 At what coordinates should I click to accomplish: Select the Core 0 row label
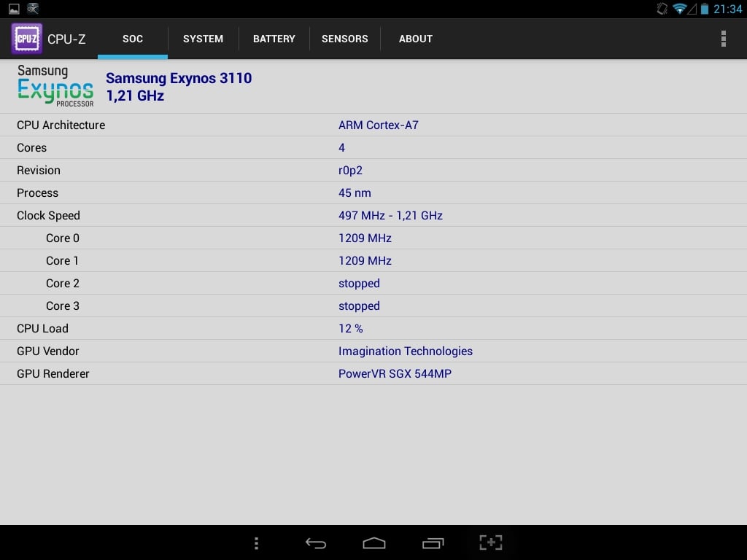(x=63, y=238)
